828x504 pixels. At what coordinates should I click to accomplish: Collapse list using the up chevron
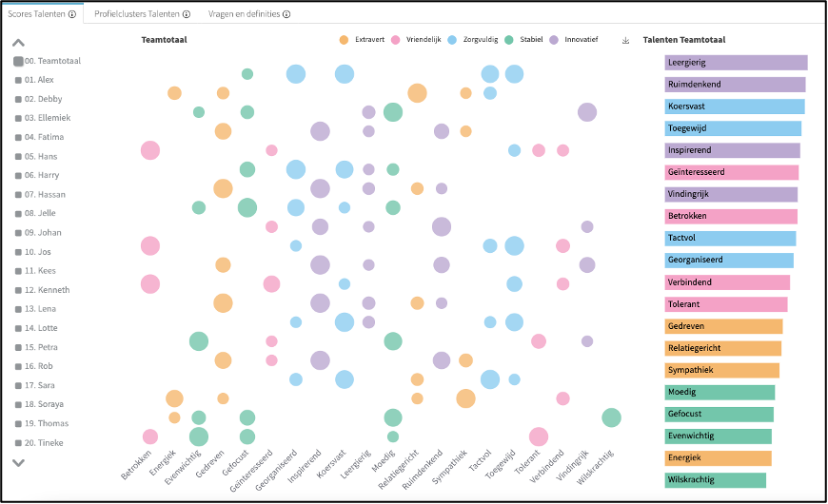pos(18,43)
